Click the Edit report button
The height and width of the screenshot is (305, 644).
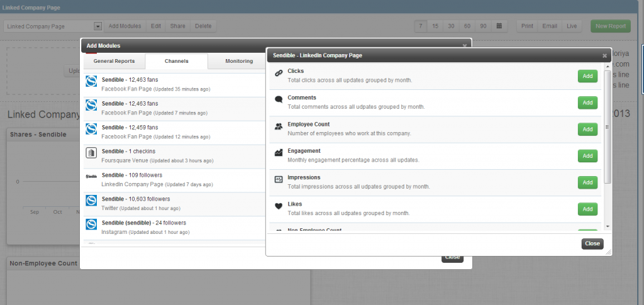(156, 26)
